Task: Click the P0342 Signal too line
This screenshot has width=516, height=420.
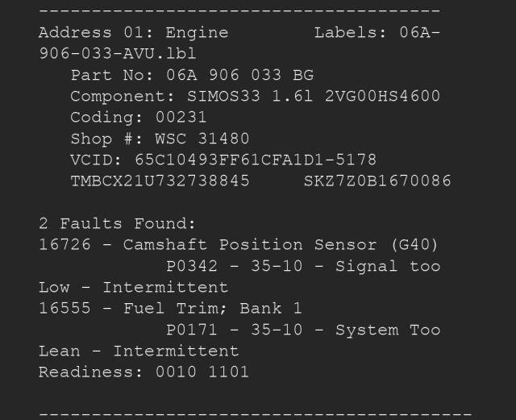Action: 303,265
